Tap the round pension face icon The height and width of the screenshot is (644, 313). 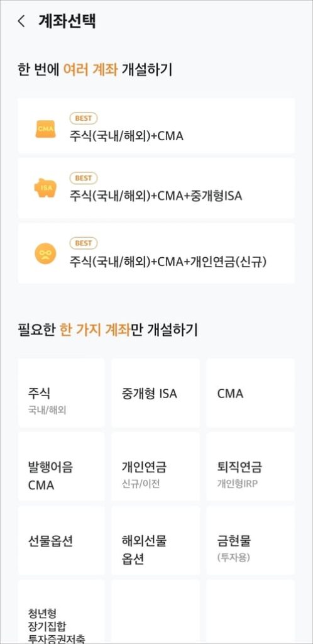pyautogui.click(x=45, y=253)
